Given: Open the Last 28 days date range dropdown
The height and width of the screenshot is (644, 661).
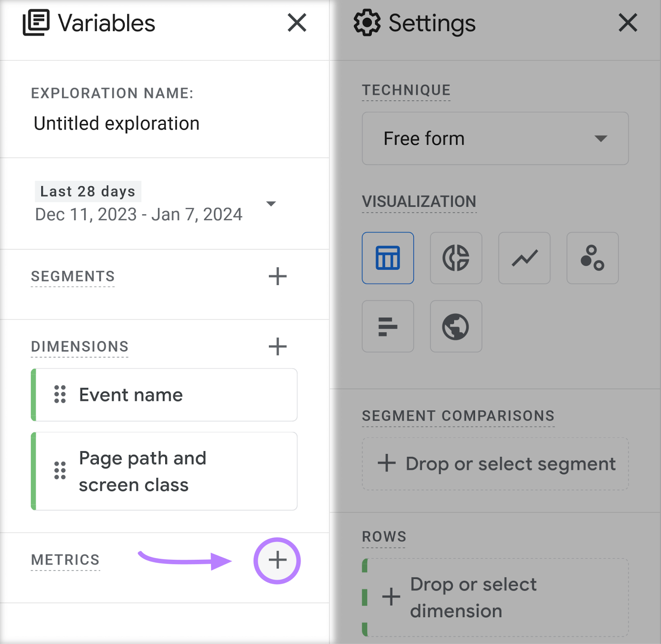Looking at the screenshot, I should (271, 204).
